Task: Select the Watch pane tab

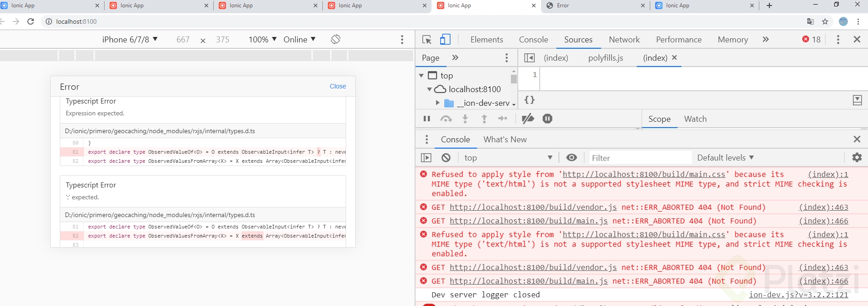Action: (695, 119)
